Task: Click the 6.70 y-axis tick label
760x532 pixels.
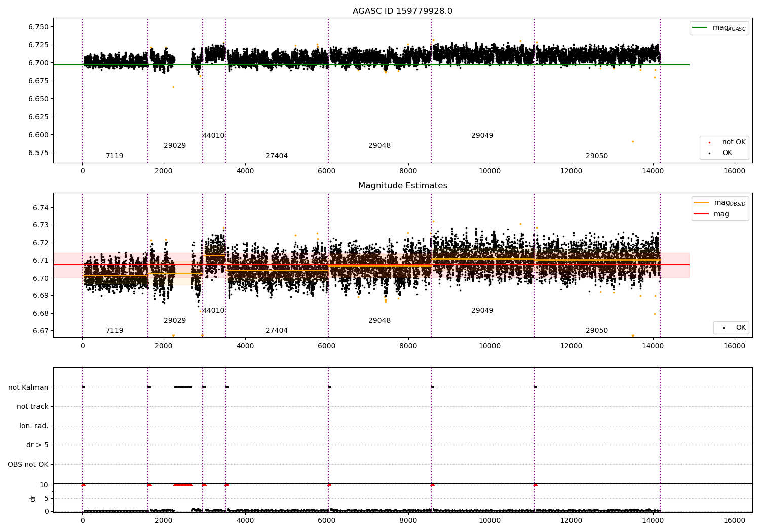Action: [41, 278]
